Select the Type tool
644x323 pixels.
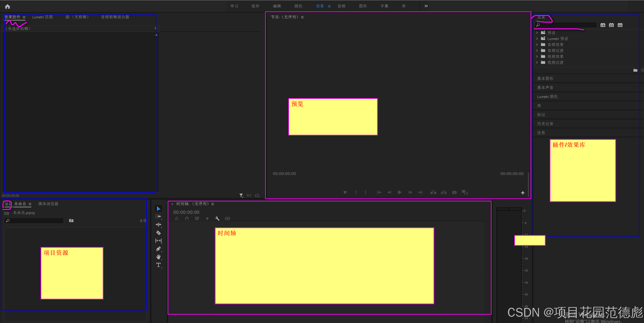click(159, 265)
